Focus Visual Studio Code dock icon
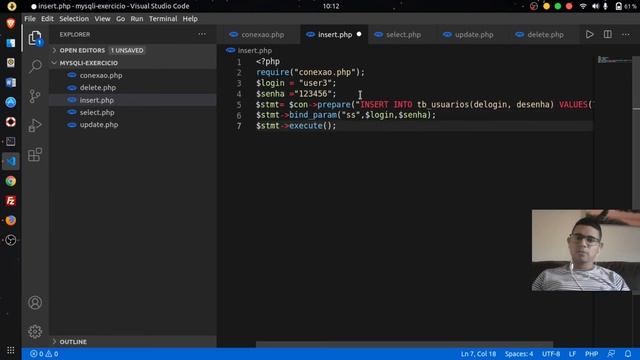 11,161
